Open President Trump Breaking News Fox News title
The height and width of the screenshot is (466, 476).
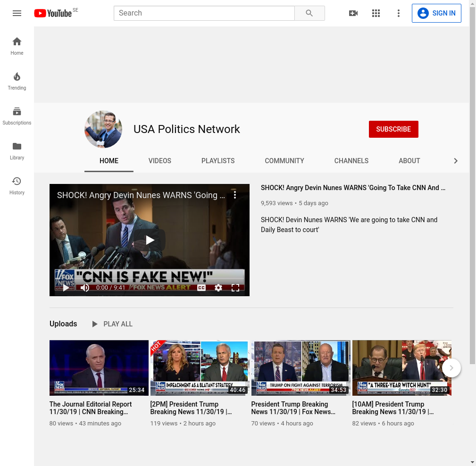293,408
